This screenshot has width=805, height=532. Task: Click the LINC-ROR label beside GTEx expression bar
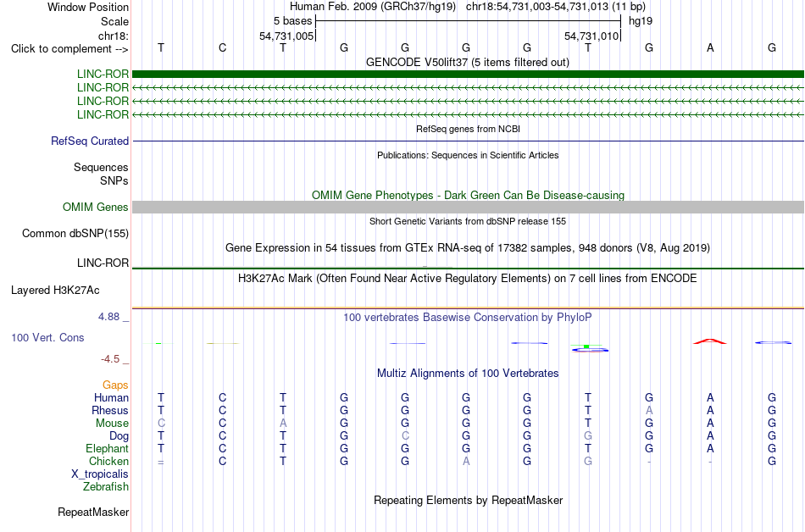(x=103, y=263)
